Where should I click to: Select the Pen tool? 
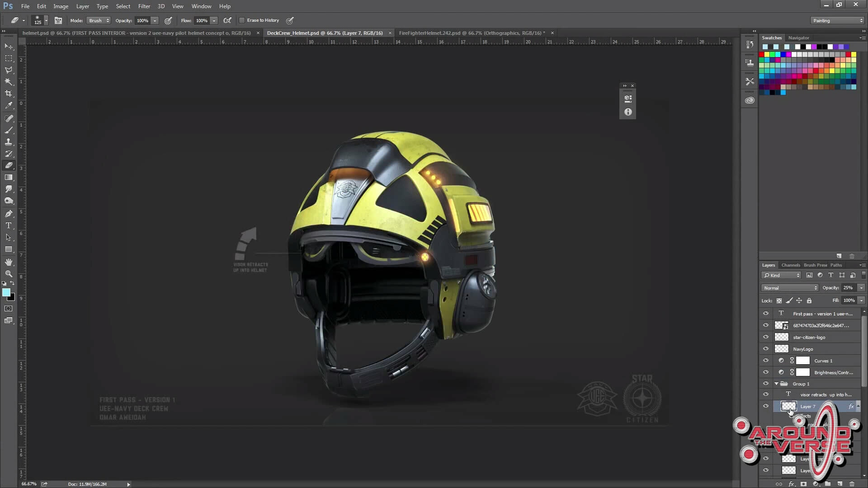(x=9, y=214)
